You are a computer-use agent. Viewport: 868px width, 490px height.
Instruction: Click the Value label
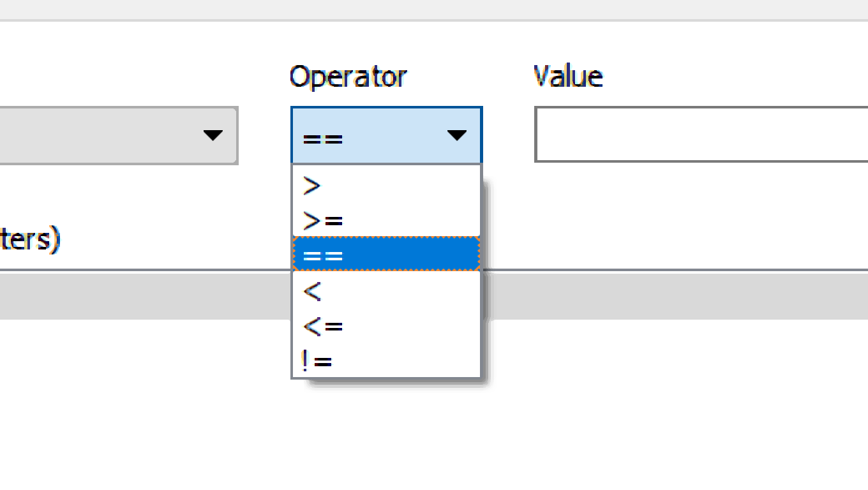567,77
